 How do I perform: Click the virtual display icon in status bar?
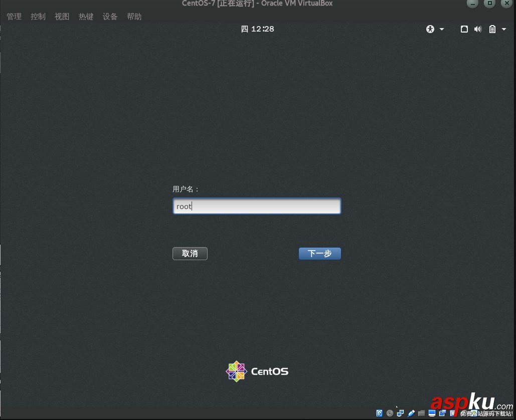coord(432,413)
